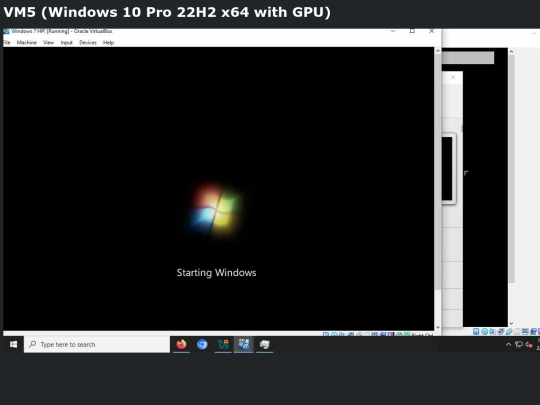Show hidden system tray icons
Image resolution: width=540 pixels, height=405 pixels.
point(508,344)
